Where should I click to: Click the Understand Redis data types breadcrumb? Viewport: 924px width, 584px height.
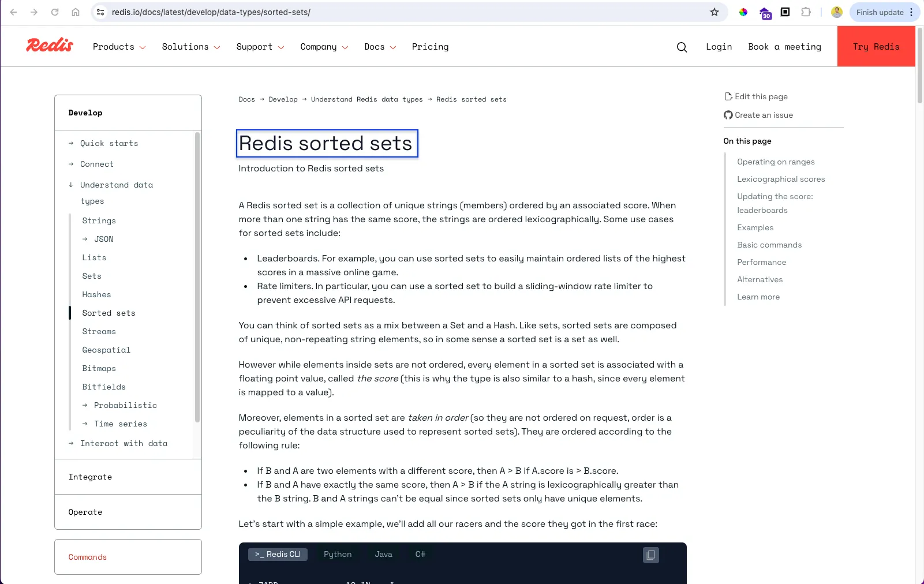366,99
